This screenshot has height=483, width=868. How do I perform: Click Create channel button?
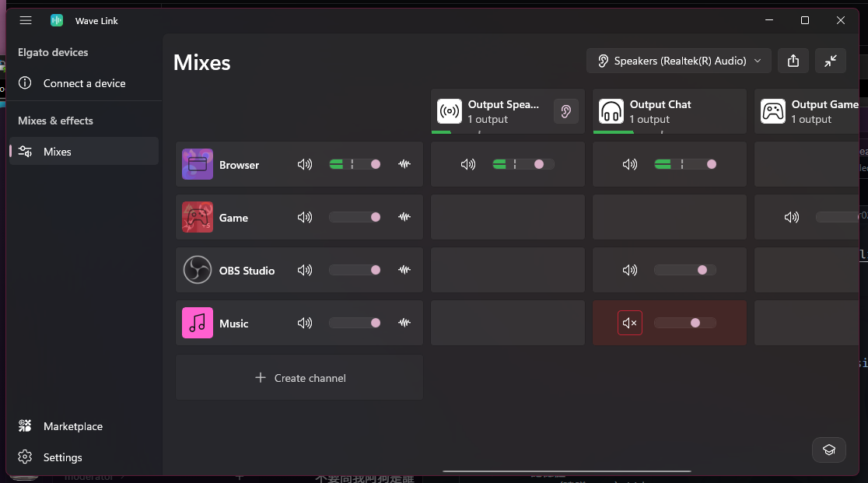pyautogui.click(x=299, y=378)
